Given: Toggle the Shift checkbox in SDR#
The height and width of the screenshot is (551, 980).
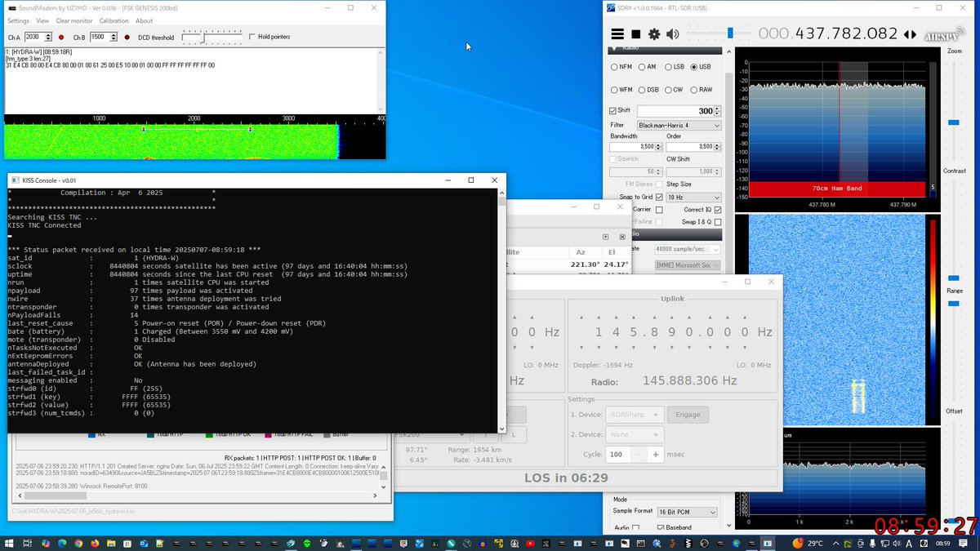Looking at the screenshot, I should point(613,110).
